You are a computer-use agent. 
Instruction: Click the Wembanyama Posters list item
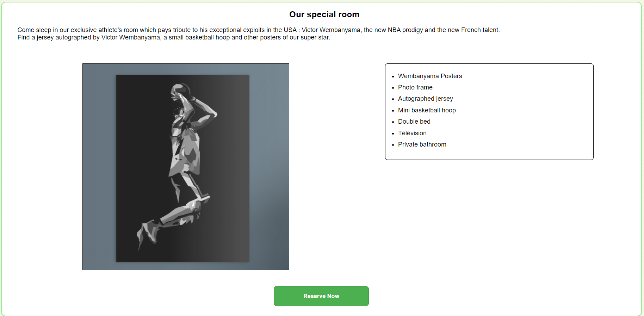pos(430,76)
